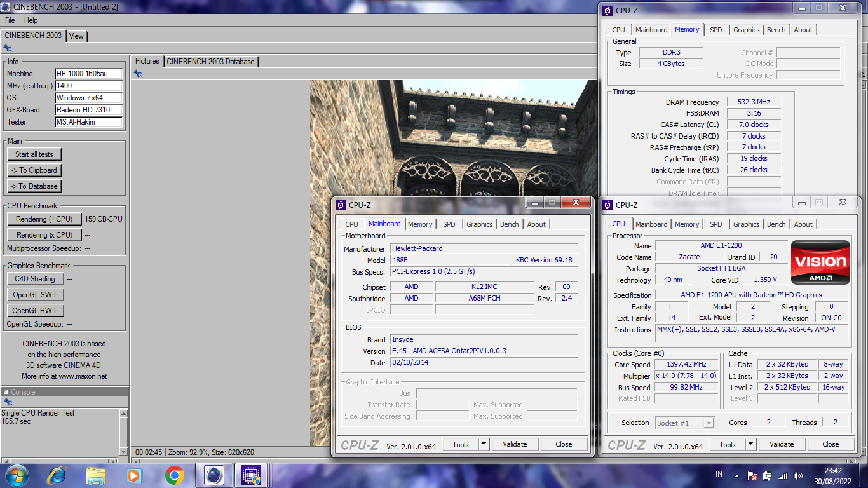
Task: Click the CPU-Z title icon in Mainboard window
Action: [341, 205]
